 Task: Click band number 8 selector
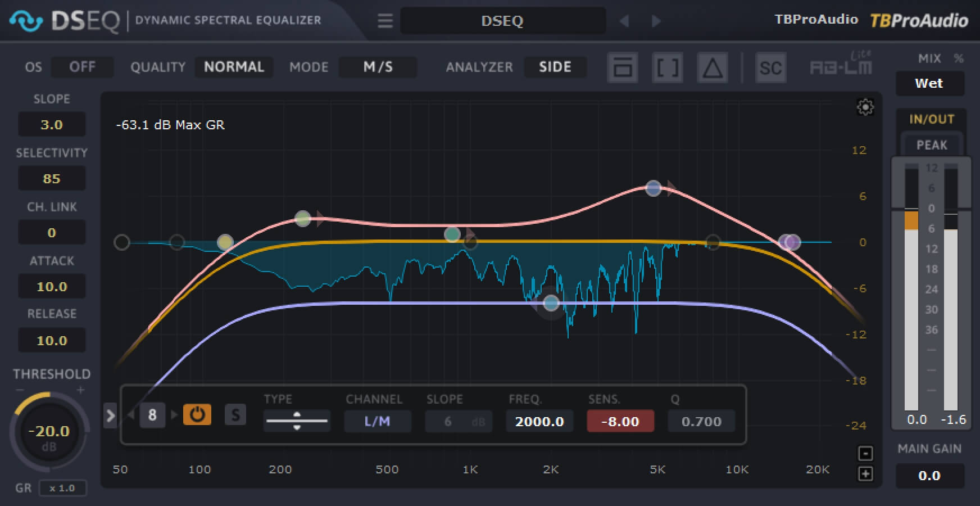point(152,415)
